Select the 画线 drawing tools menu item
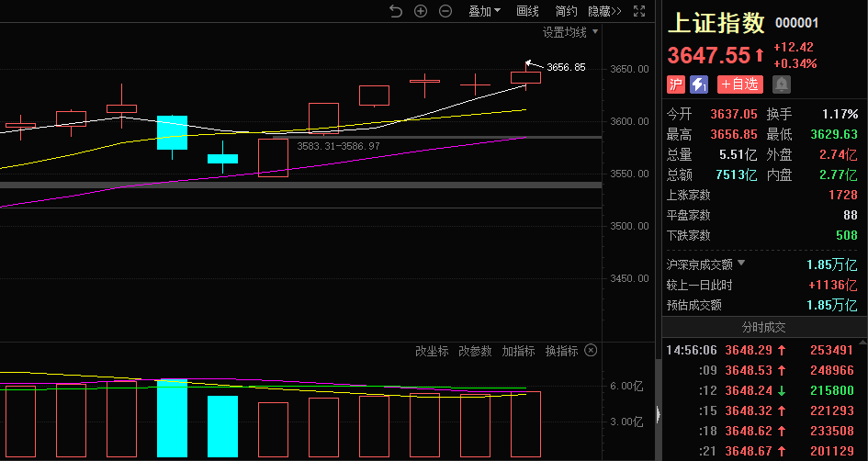This screenshot has height=461, width=868. [528, 11]
